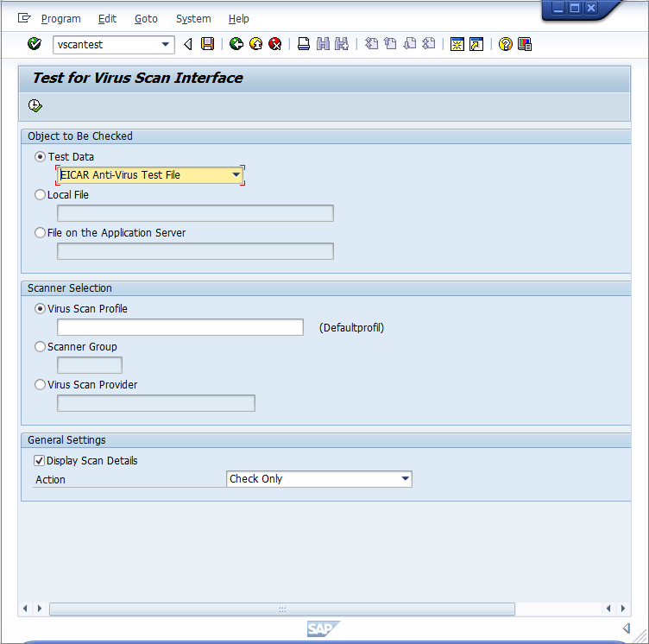Expand the transaction command field history dropdown

(x=166, y=44)
